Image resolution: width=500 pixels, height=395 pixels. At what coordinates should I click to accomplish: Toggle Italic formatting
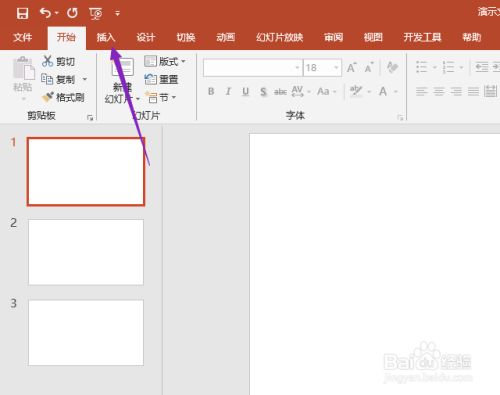(x=228, y=91)
